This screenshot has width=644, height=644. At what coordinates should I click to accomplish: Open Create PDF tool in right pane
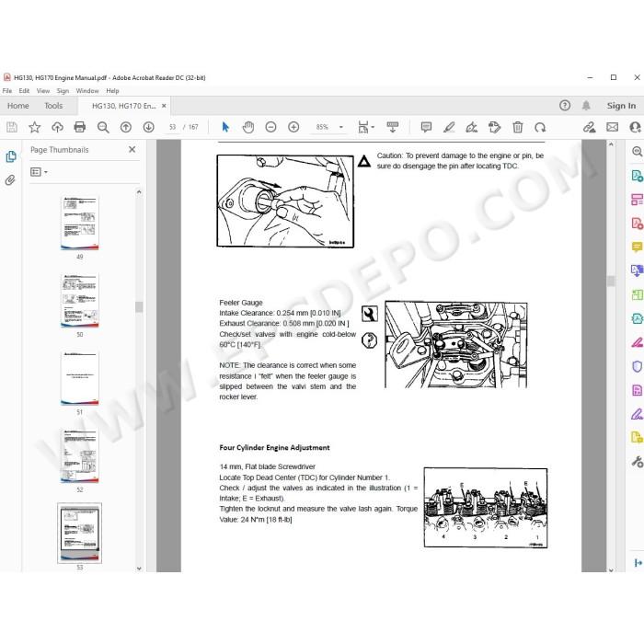pyautogui.click(x=637, y=224)
